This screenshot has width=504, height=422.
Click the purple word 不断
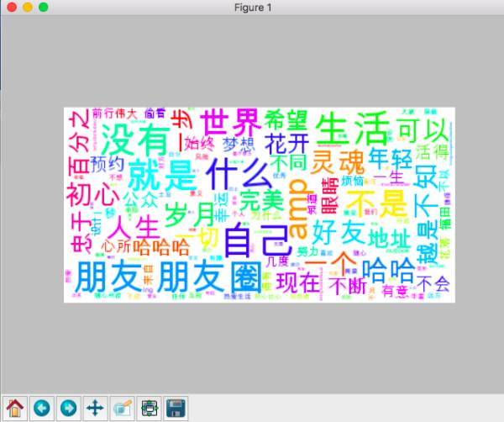click(348, 287)
